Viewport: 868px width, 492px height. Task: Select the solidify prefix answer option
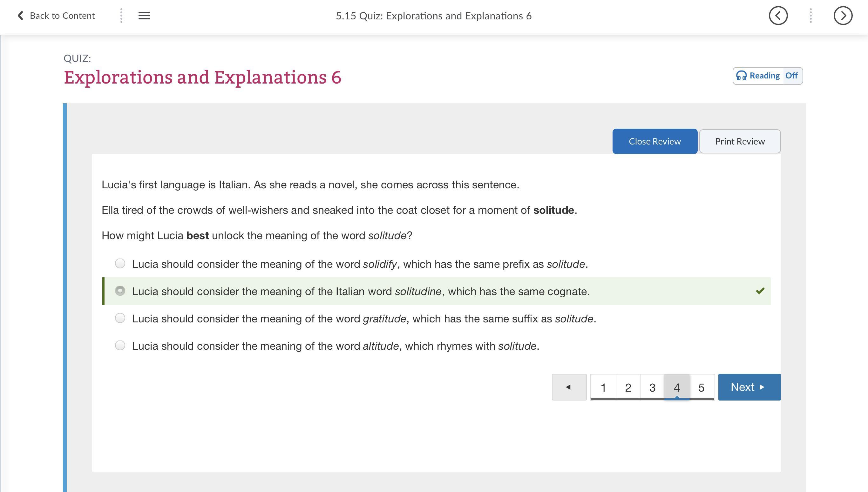coord(120,263)
